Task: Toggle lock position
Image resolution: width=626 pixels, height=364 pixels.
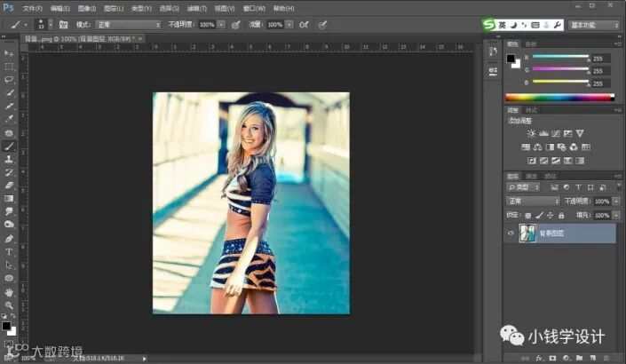Action: tap(551, 216)
